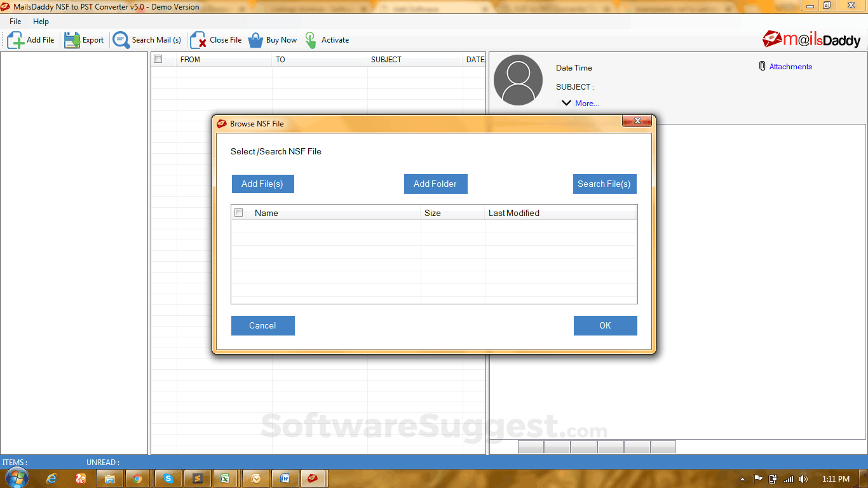Click the Select/Search NSF File label
Image resolution: width=868 pixels, height=488 pixels.
276,151
